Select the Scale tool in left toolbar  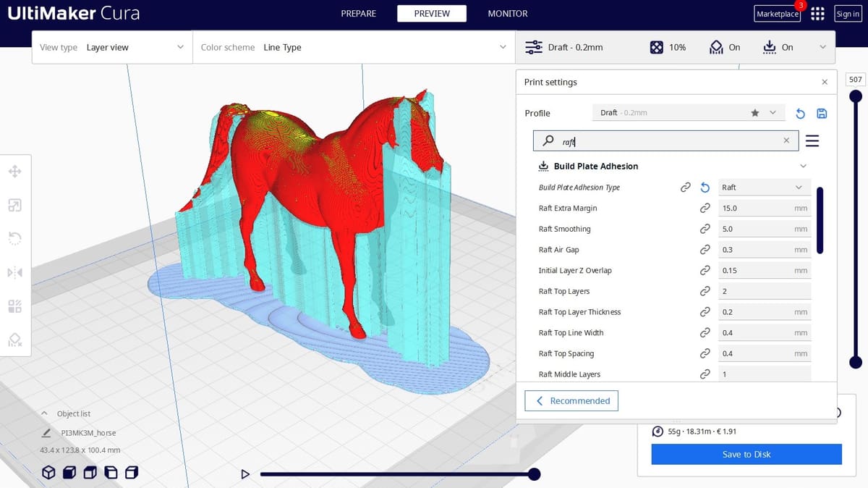pyautogui.click(x=14, y=206)
